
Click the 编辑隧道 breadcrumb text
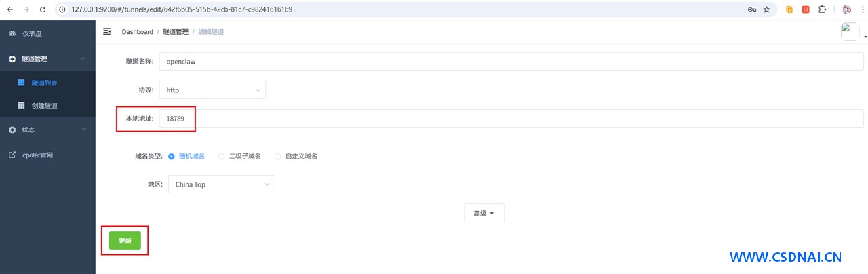click(x=211, y=32)
